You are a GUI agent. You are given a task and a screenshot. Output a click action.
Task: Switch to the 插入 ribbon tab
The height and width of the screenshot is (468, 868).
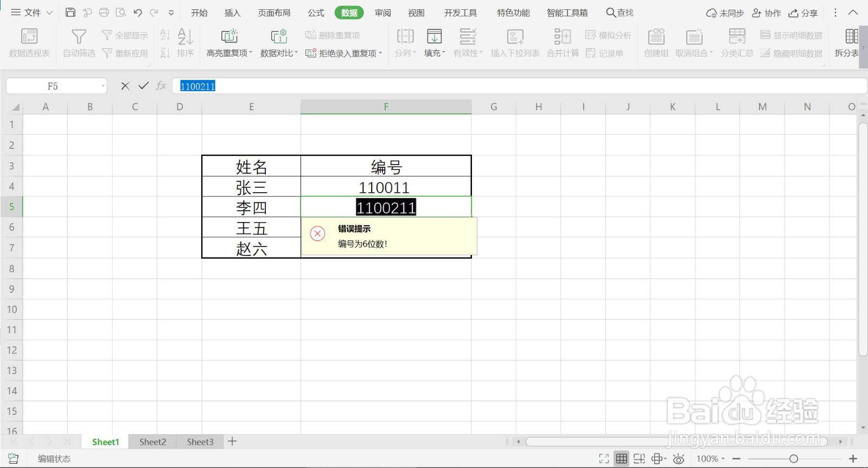pos(233,12)
